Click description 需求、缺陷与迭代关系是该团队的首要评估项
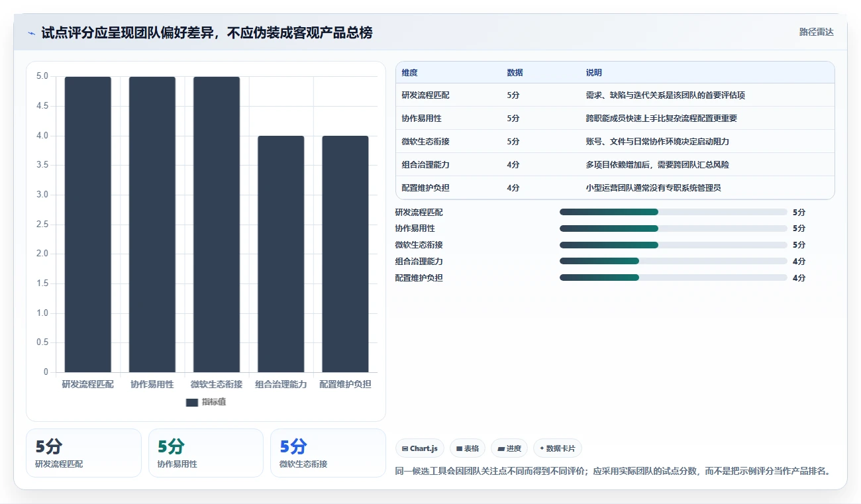Screen dimensions: 861x504 pos(665,95)
